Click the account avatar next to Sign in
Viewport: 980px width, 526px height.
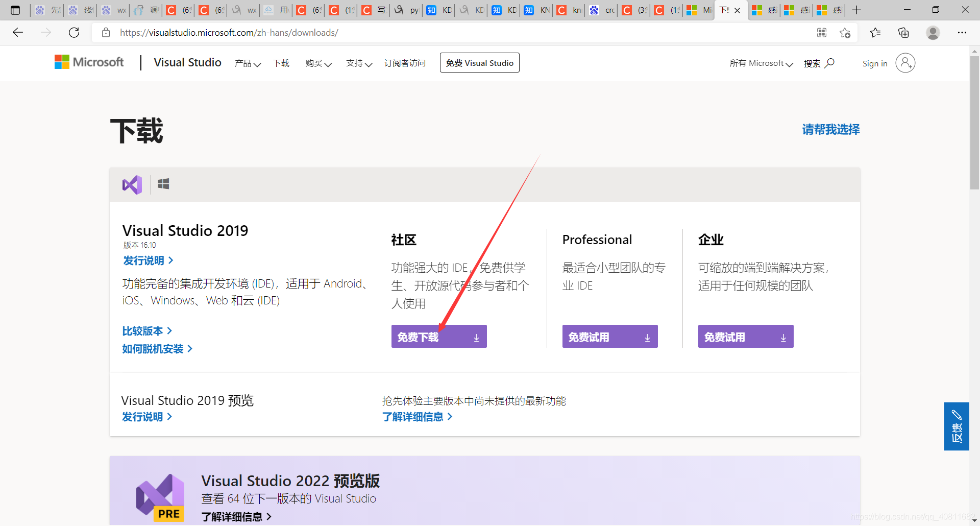coord(905,63)
